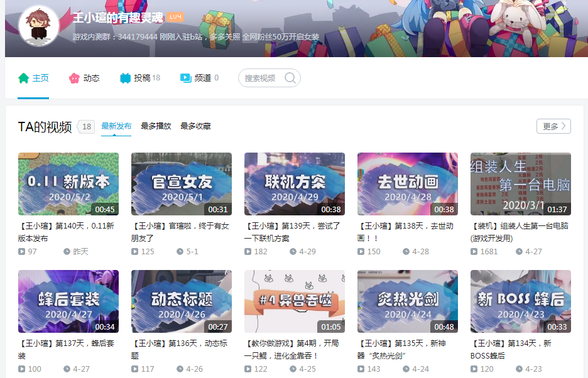
Task: Click the search magnifier icon
Action: [290, 78]
